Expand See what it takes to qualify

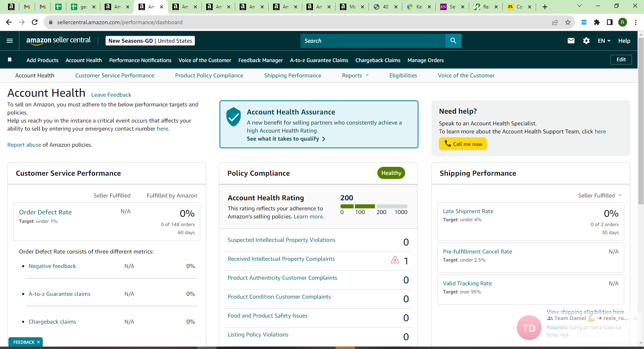(x=286, y=139)
